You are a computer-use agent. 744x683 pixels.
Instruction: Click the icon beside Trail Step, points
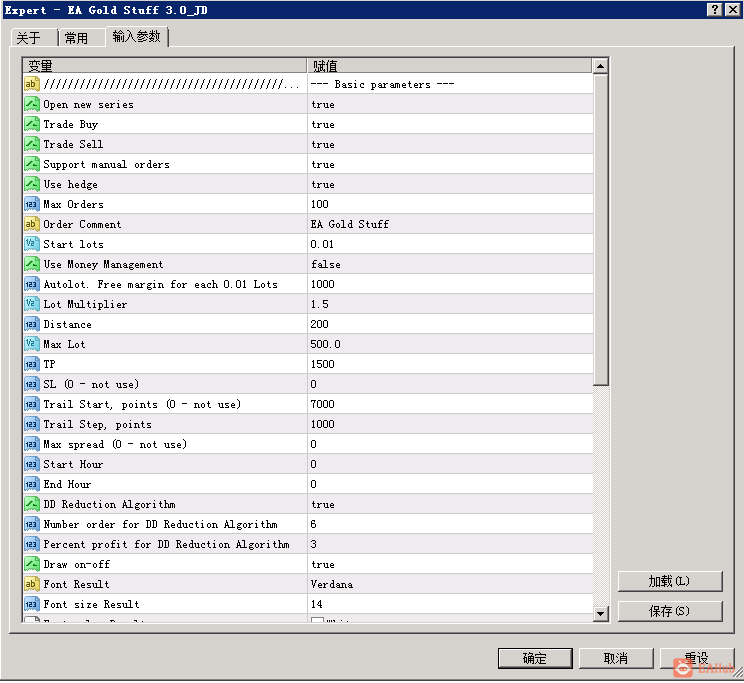[x=32, y=424]
